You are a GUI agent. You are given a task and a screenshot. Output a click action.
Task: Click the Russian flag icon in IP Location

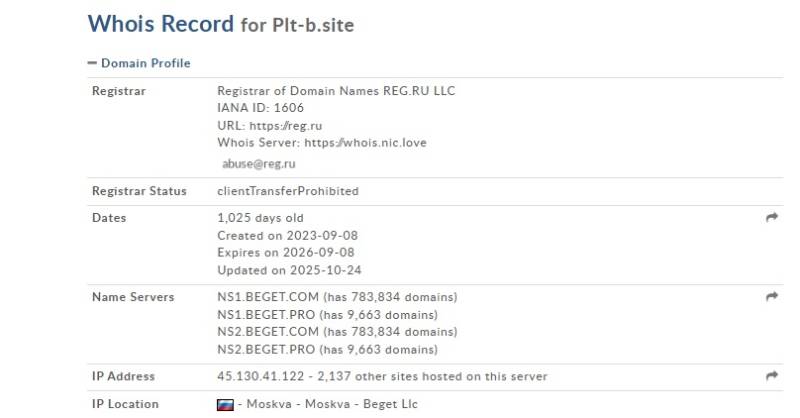point(226,405)
